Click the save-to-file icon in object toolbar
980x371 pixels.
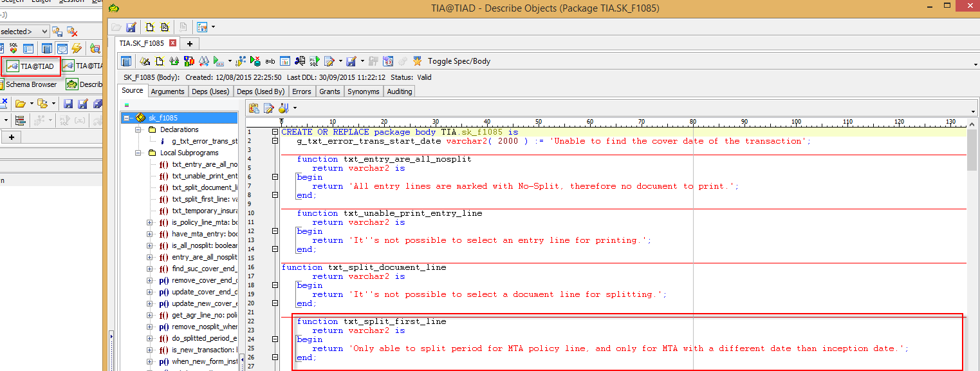351,61
